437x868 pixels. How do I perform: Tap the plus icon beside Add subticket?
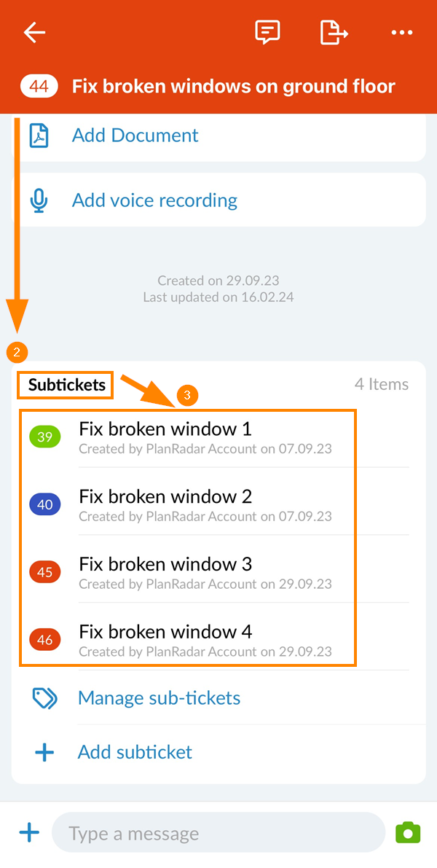(x=44, y=752)
